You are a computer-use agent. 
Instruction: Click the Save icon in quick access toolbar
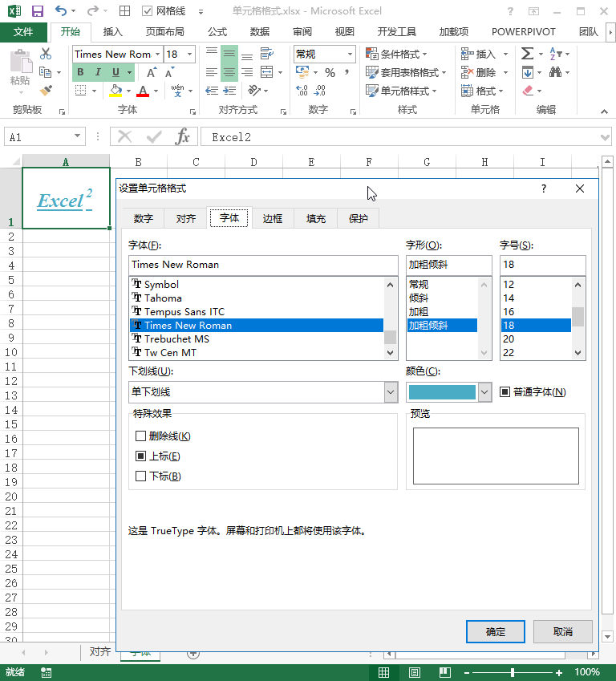[x=37, y=11]
